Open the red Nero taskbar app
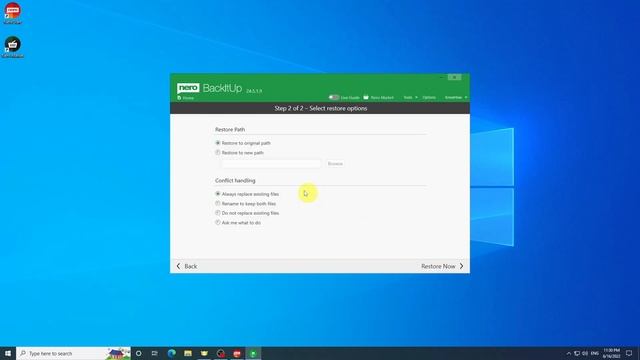This screenshot has width=640, height=360. pyautogui.click(x=237, y=353)
